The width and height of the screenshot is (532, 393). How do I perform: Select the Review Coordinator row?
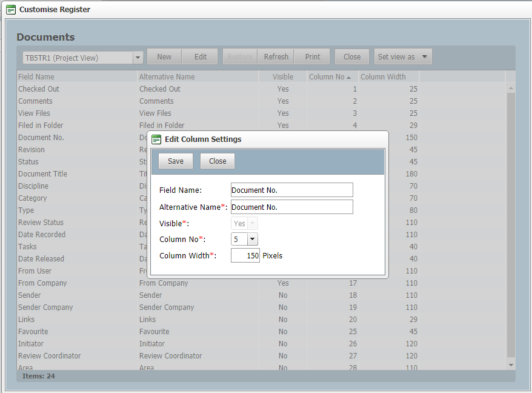click(x=49, y=356)
